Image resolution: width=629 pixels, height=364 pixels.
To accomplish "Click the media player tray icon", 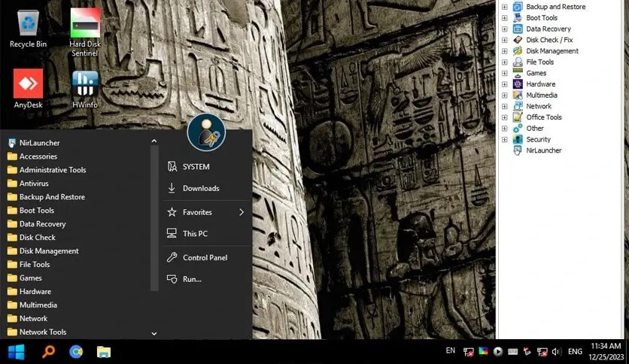I will coord(498,351).
